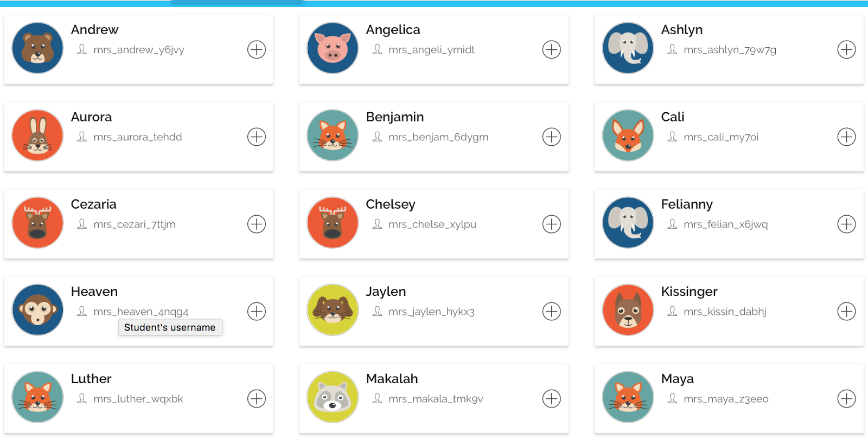Open the student name Luther
868x446 pixels.
91,379
